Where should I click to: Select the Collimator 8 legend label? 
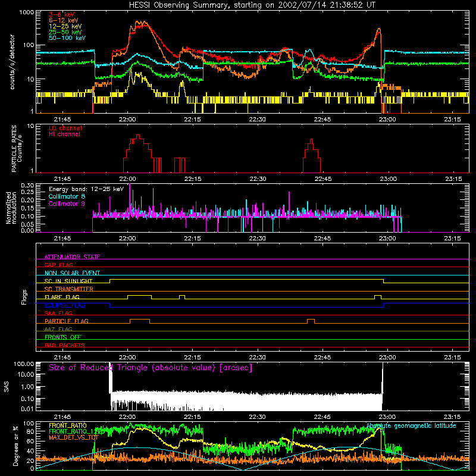tap(67, 196)
